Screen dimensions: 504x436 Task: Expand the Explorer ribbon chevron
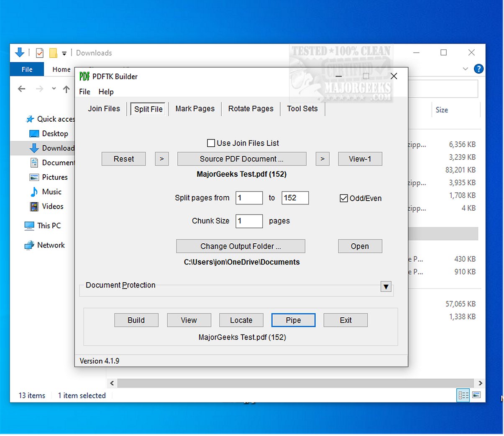point(465,69)
